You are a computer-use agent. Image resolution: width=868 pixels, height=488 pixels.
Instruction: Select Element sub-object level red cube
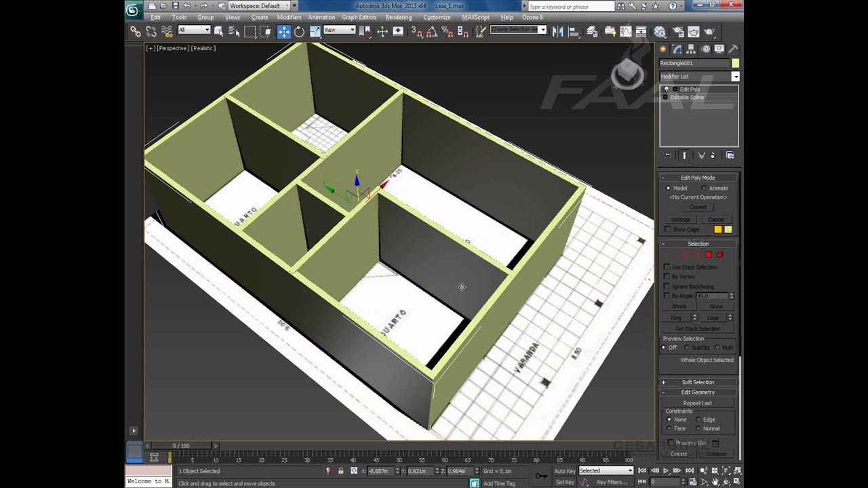click(720, 255)
